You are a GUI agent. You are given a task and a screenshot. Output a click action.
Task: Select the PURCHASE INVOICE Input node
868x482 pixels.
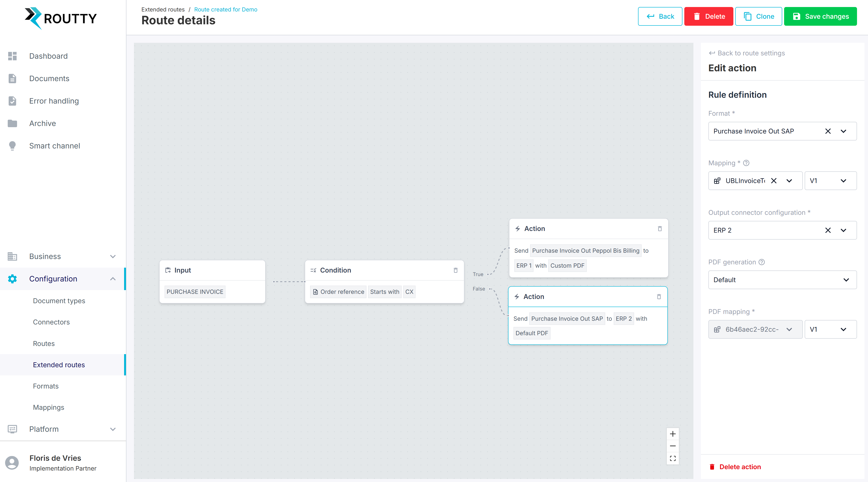point(212,281)
